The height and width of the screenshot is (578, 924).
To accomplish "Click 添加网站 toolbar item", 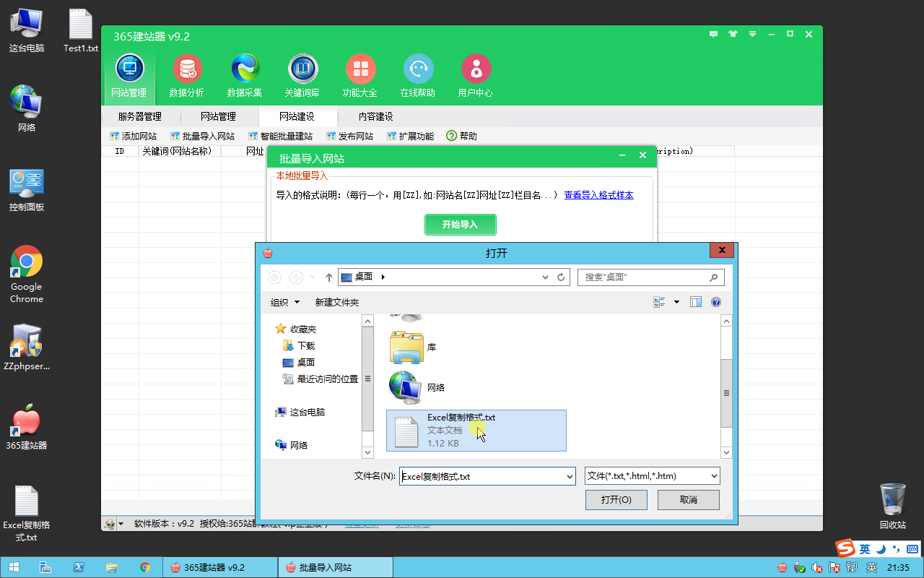I will (133, 136).
